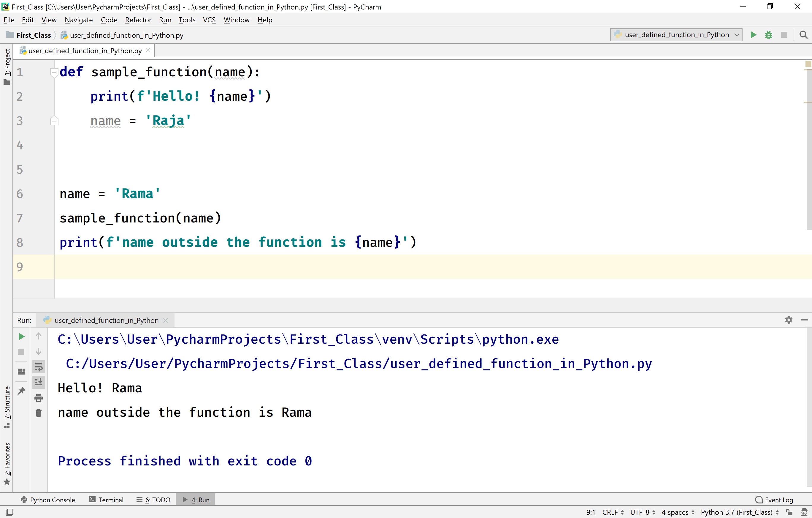
Task: Print the console contents using the printer icon
Action: (39, 398)
